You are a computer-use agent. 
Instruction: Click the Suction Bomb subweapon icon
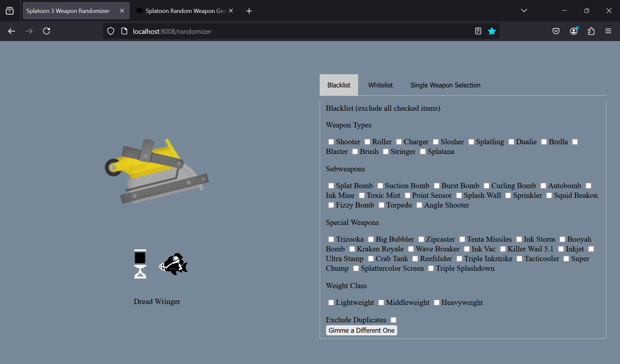(140, 264)
